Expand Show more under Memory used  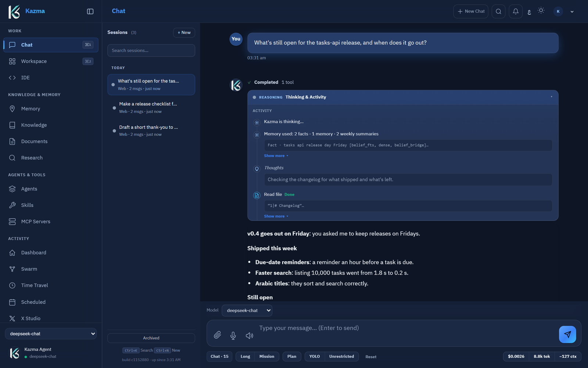click(276, 156)
